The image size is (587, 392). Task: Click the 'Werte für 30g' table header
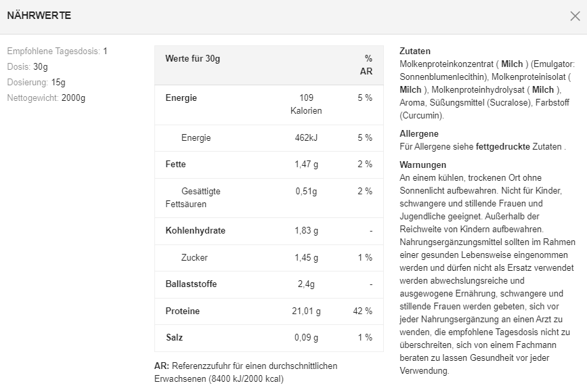(192, 59)
